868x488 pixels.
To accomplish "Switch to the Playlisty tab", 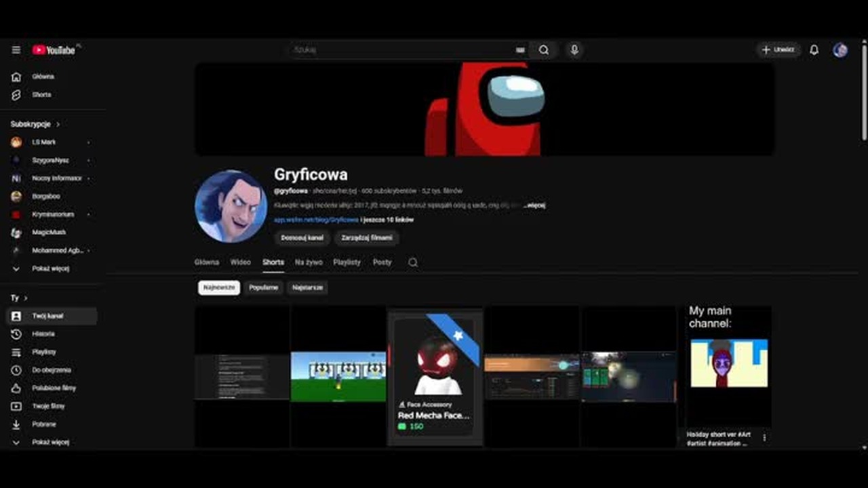I will (347, 262).
